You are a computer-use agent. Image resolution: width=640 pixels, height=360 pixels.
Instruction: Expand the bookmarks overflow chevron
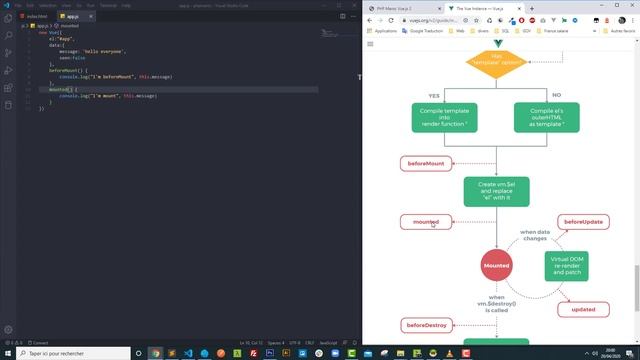click(594, 31)
